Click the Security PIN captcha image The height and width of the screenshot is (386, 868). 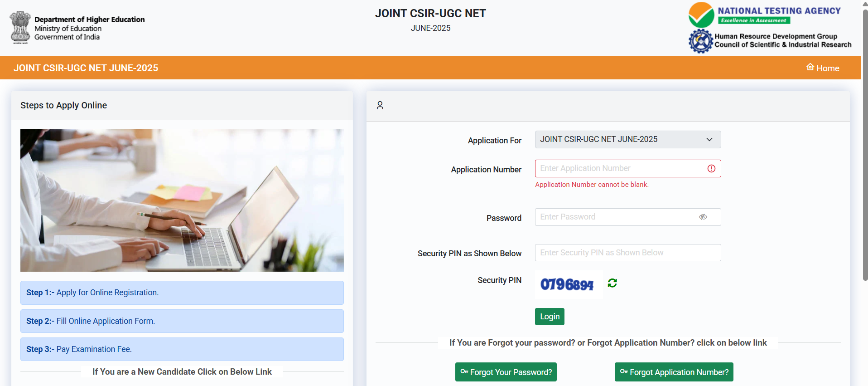pyautogui.click(x=569, y=284)
